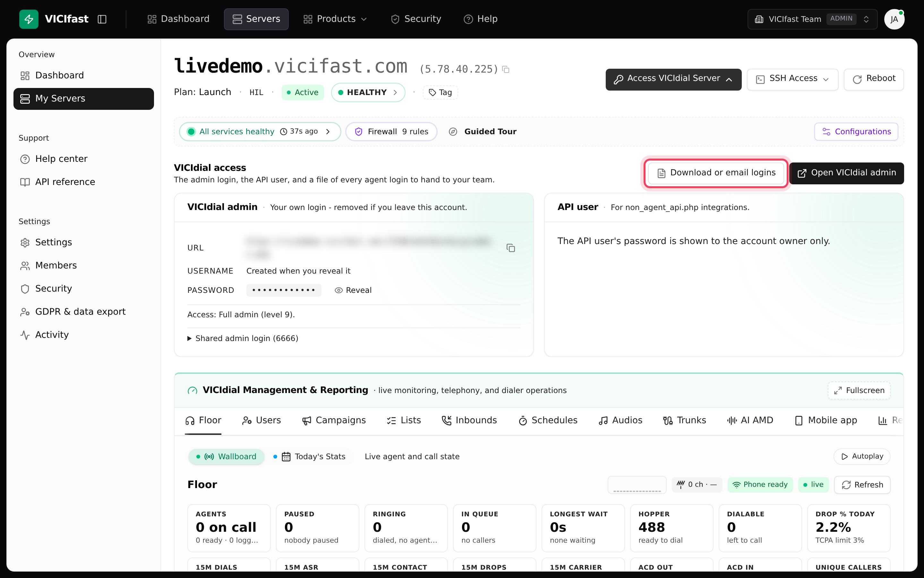Click the empty field left of 0 ch
924x578 pixels.
click(x=637, y=485)
